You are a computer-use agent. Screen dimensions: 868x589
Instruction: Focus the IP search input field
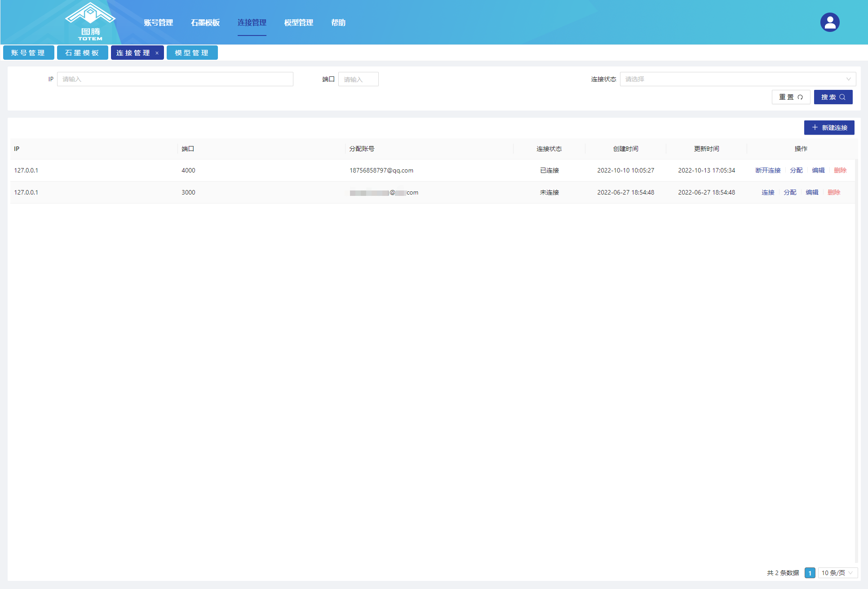click(175, 79)
